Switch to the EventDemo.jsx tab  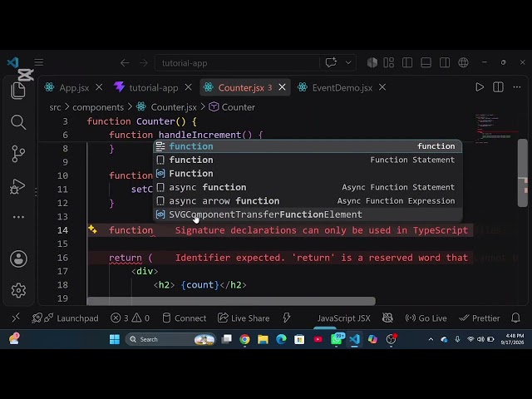342,88
